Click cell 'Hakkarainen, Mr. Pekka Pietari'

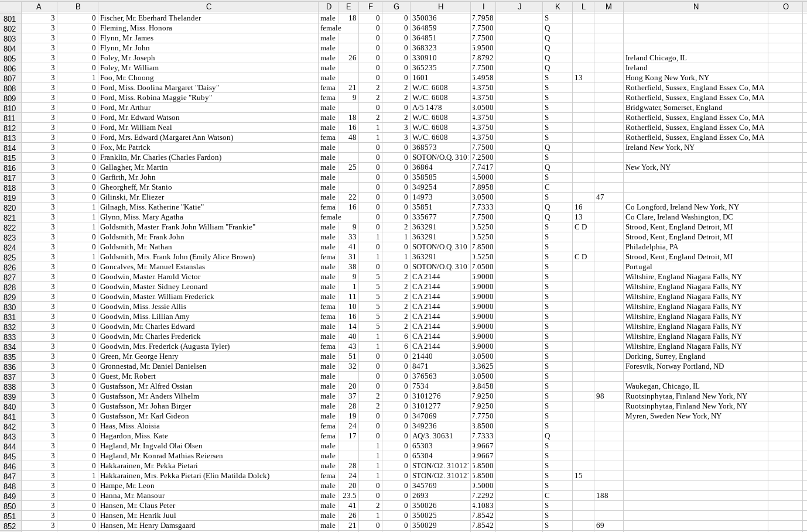pos(208,466)
